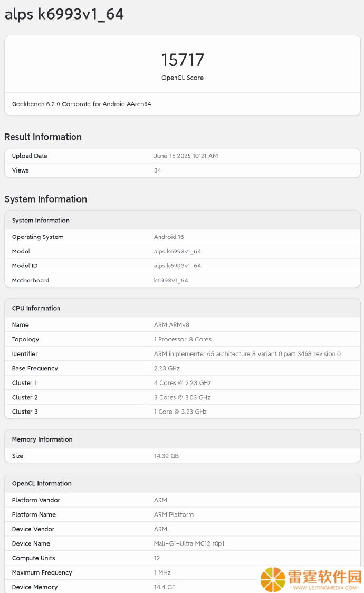Click the Device Memory value 14.4 GB
Image resolution: width=364 pixels, height=593 pixels.
click(165, 587)
